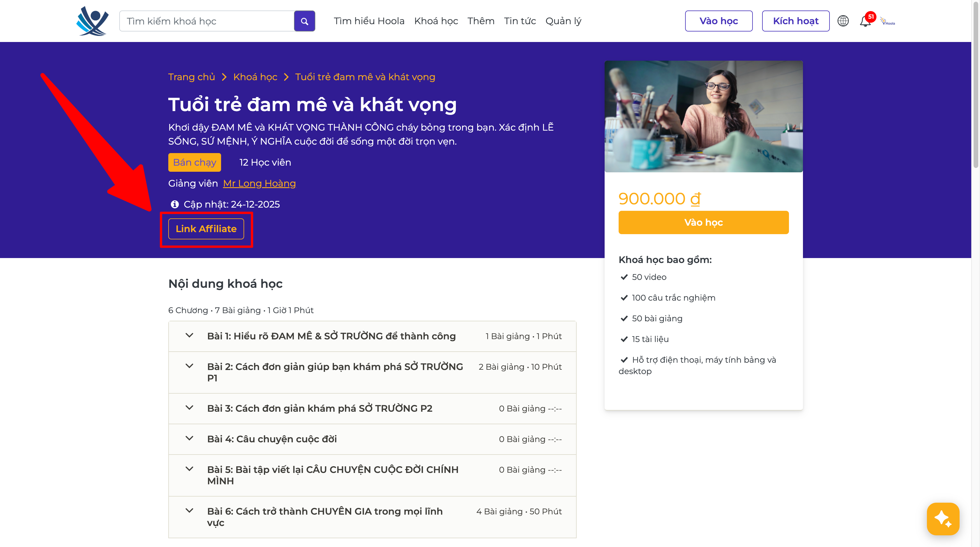Open the globe language selector icon

[x=843, y=21]
